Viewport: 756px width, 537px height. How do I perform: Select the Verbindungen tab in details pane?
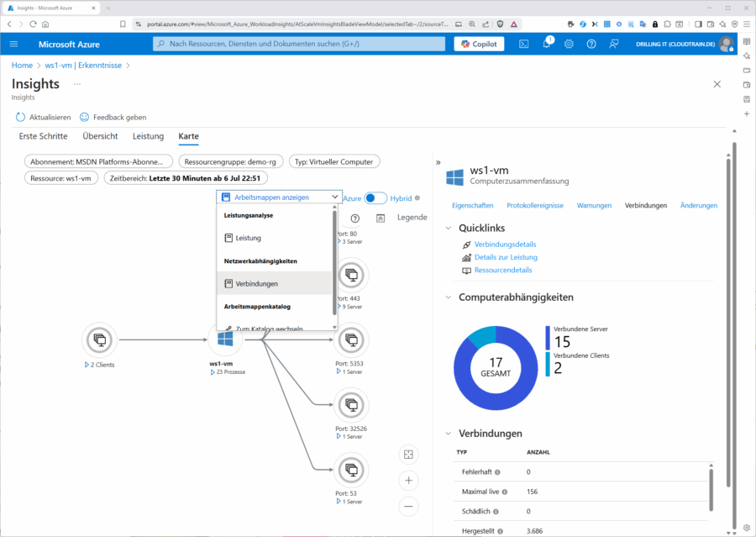tap(646, 206)
